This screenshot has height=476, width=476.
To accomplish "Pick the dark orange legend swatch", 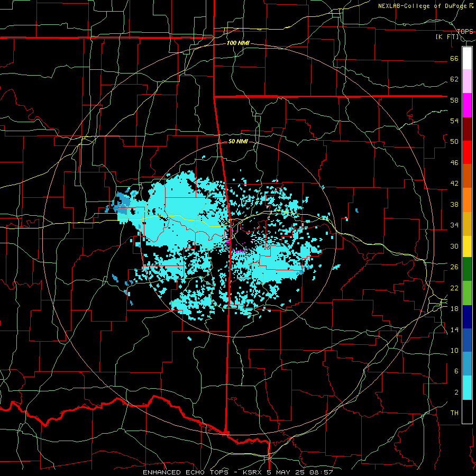I will 467,176.
